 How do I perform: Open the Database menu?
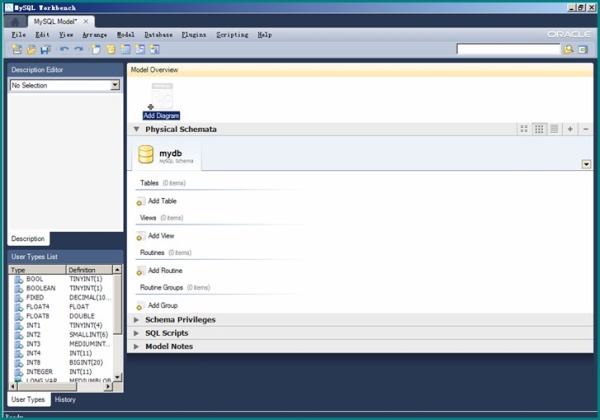(158, 35)
